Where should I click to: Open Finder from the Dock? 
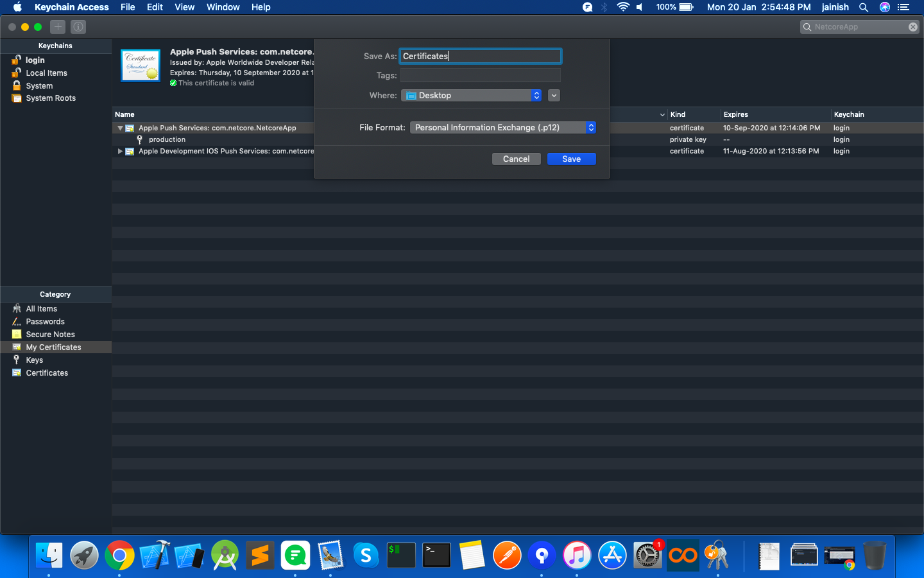click(x=49, y=555)
